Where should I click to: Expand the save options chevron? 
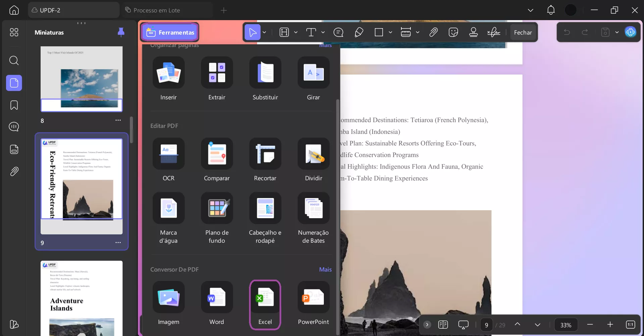(617, 32)
